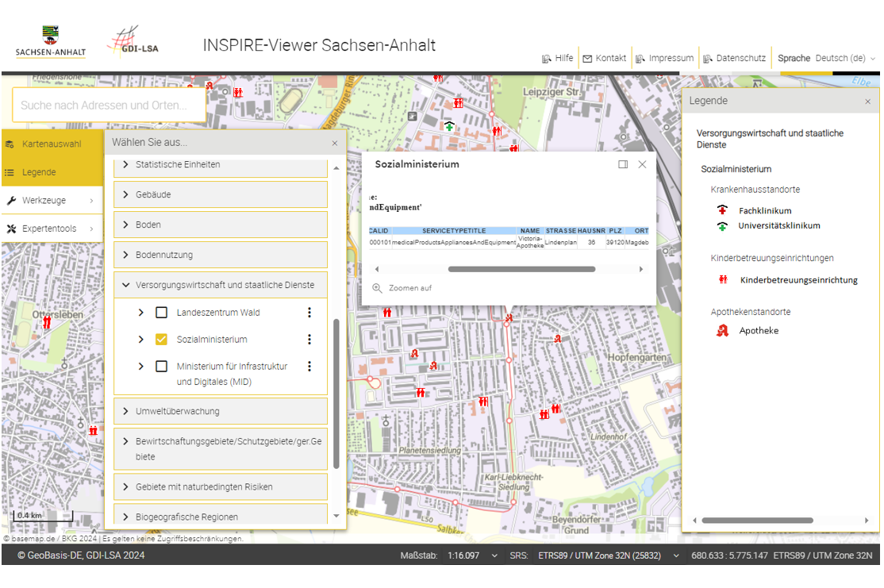Viewport: 884px width, 588px height.
Task: Dock the Sozialministerium popup window
Action: pos(623,164)
